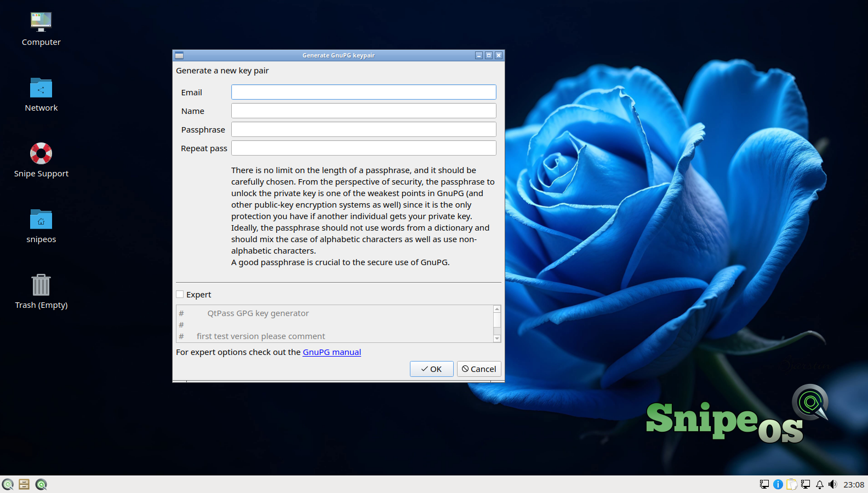Open the keypair dialog's window menu icon
Screen dimensions: 868x493
click(179, 55)
